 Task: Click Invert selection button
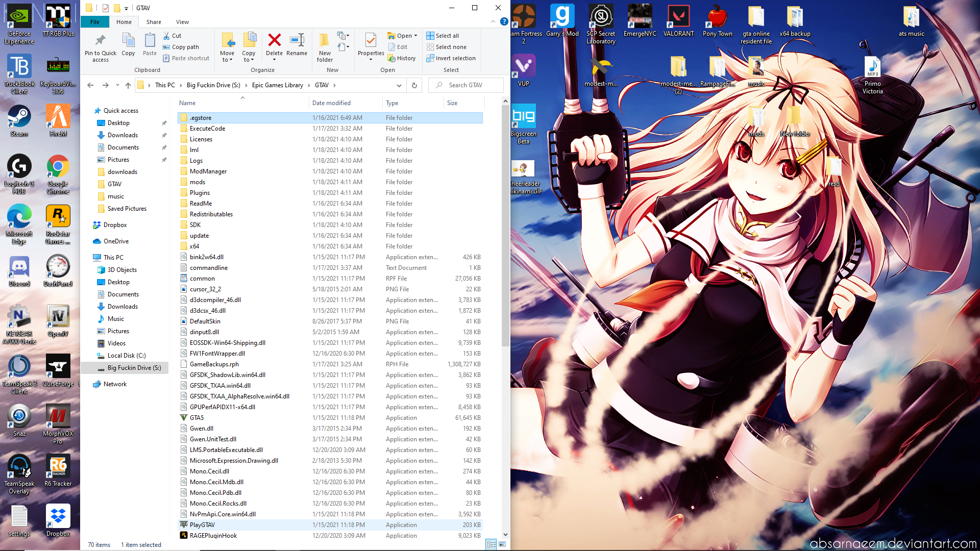451,58
